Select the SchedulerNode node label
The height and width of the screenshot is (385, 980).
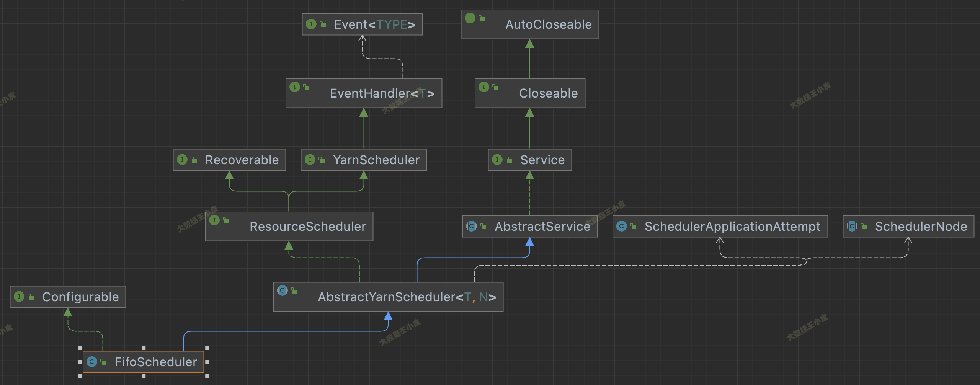921,227
